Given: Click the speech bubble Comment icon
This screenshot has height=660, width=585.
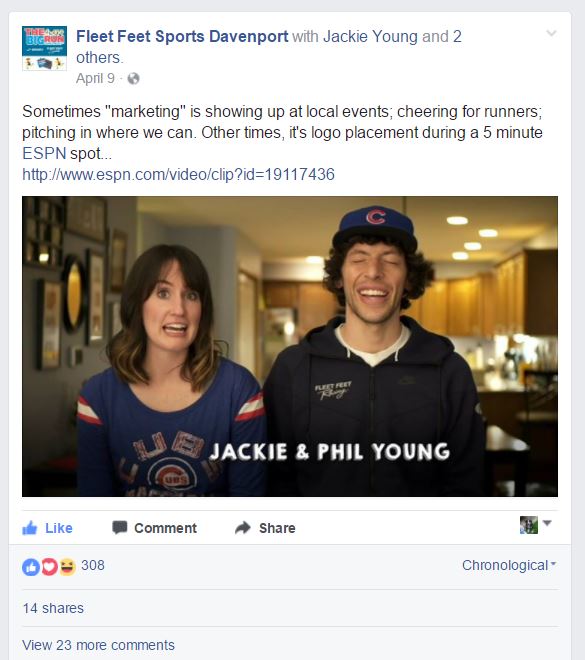Looking at the screenshot, I should coord(120,528).
